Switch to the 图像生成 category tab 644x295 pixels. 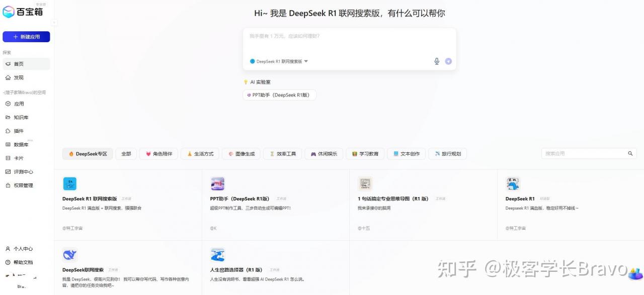241,154
